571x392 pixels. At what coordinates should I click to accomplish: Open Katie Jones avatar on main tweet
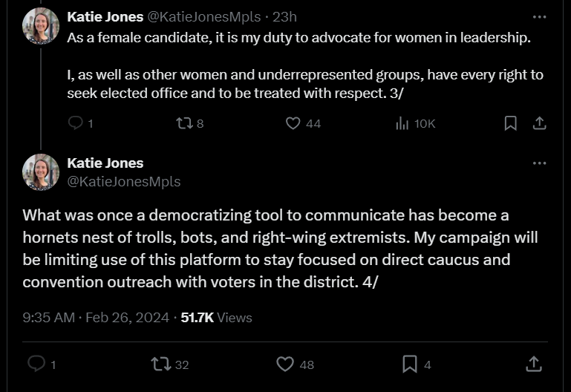click(x=40, y=171)
